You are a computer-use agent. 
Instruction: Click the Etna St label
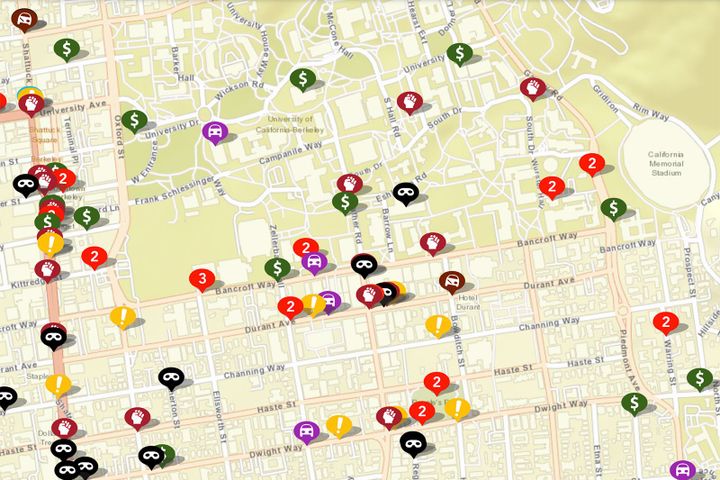(597, 461)
